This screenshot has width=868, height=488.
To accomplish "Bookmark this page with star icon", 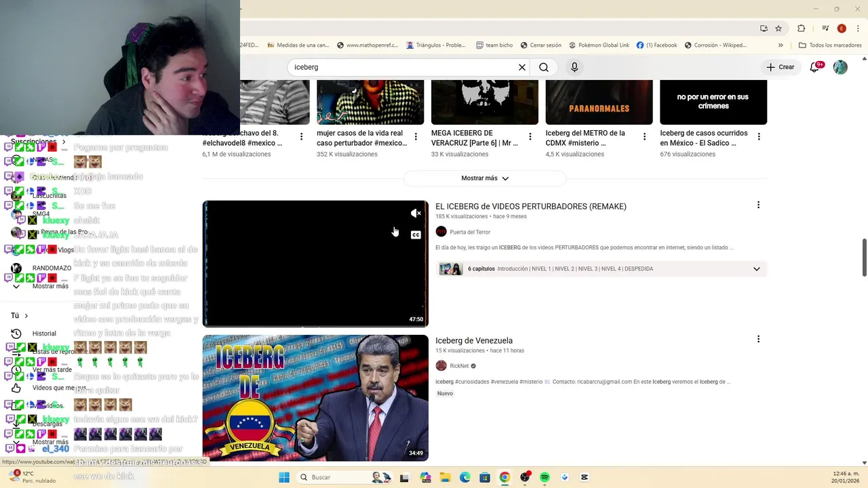I will click(x=778, y=28).
